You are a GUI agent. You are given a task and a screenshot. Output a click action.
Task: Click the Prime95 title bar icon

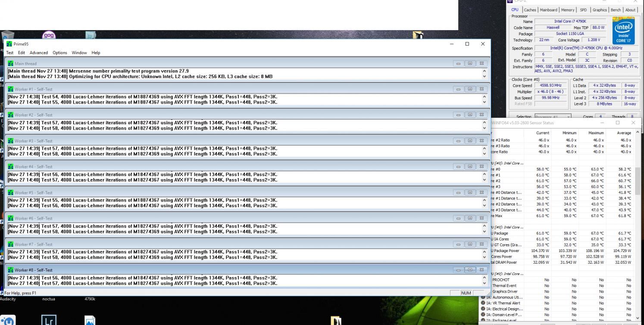pyautogui.click(x=9, y=44)
